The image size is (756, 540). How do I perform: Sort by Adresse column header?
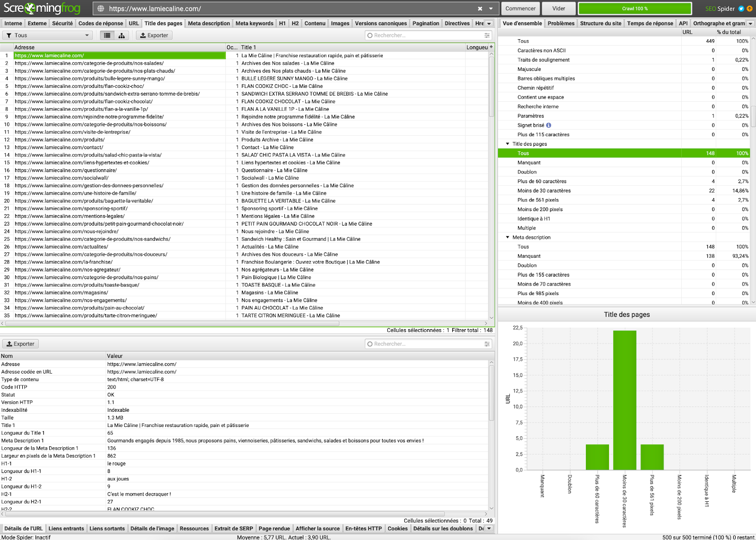(x=119, y=47)
